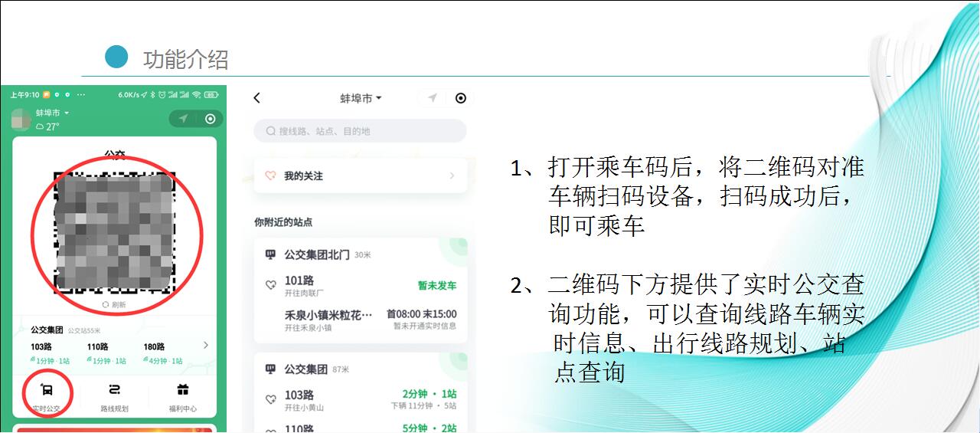
Task: Tap the location arrow in white header
Action: click(x=433, y=98)
